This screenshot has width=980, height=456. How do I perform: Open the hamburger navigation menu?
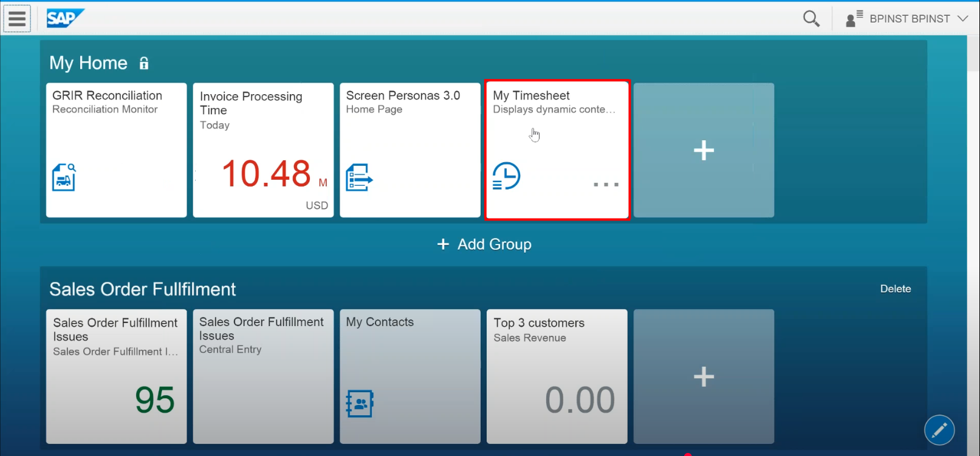(x=17, y=19)
